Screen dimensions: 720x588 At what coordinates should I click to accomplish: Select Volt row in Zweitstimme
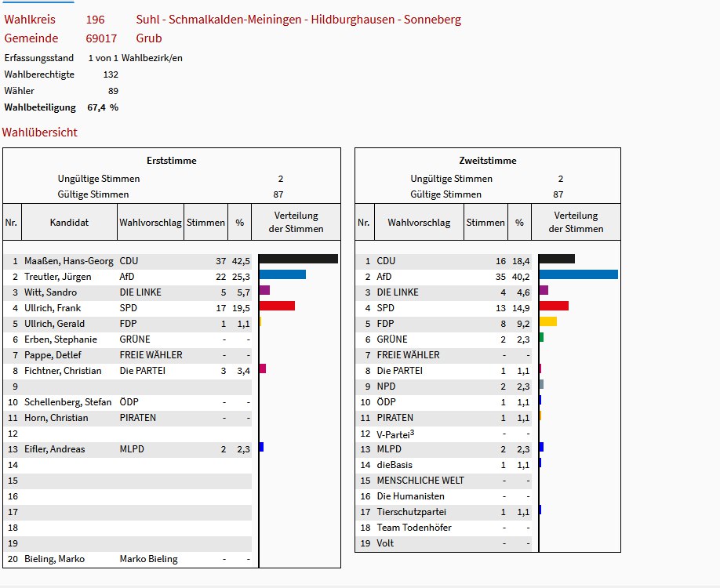click(444, 543)
